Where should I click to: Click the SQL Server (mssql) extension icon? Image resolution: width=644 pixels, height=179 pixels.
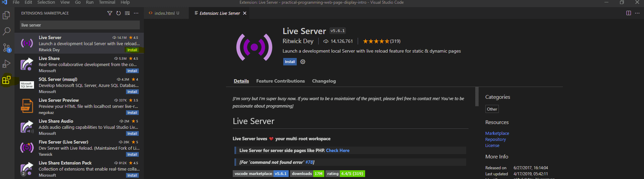27,85
